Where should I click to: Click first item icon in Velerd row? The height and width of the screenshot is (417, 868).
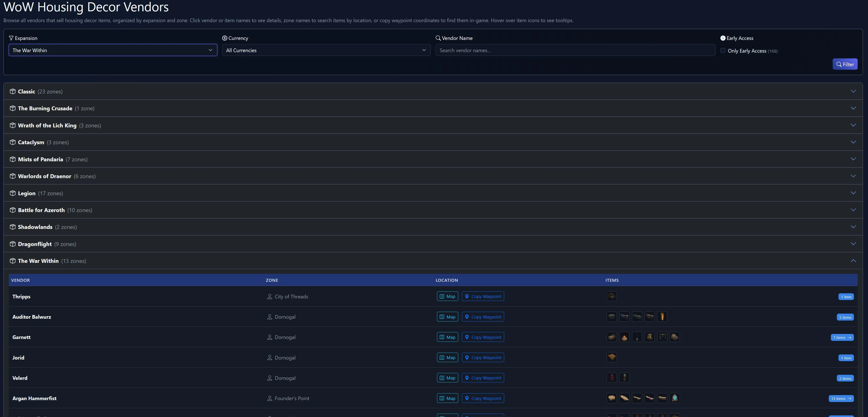[x=611, y=378]
